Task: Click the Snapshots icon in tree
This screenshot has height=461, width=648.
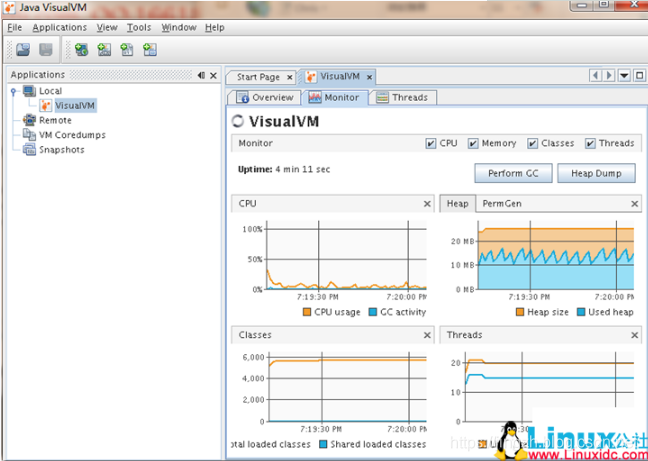Action: pyautogui.click(x=29, y=150)
